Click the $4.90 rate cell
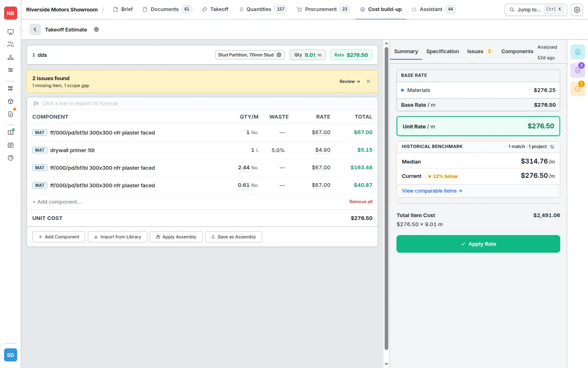This screenshot has height=368, width=588. click(x=323, y=150)
